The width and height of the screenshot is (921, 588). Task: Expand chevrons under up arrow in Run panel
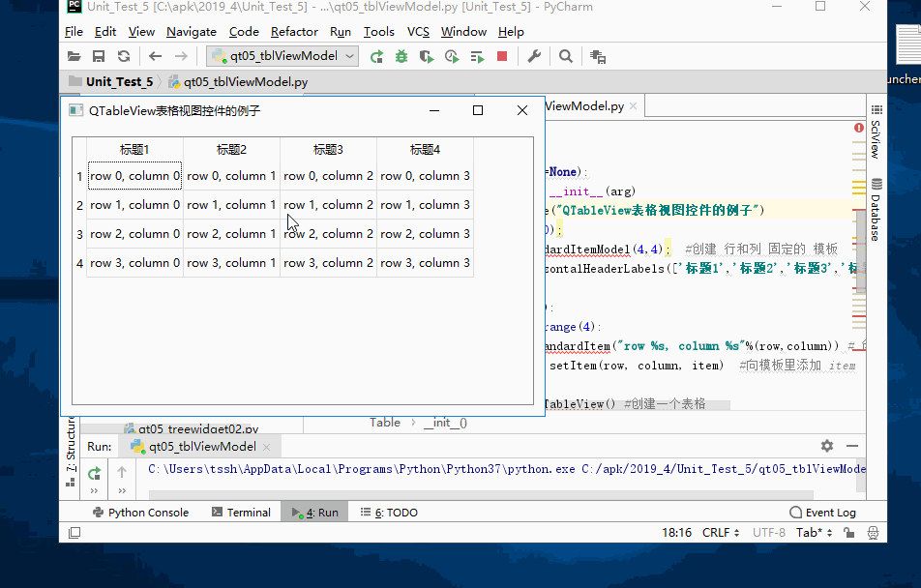pos(122,490)
